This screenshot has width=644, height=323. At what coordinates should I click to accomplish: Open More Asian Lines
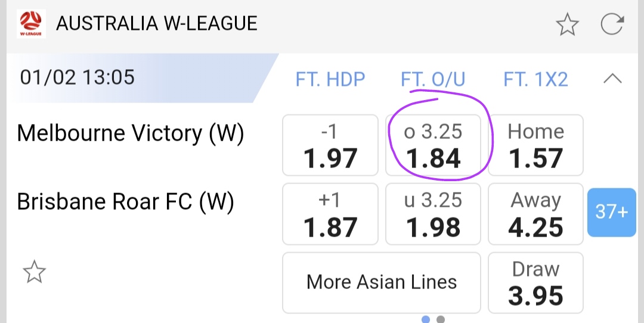(x=381, y=282)
